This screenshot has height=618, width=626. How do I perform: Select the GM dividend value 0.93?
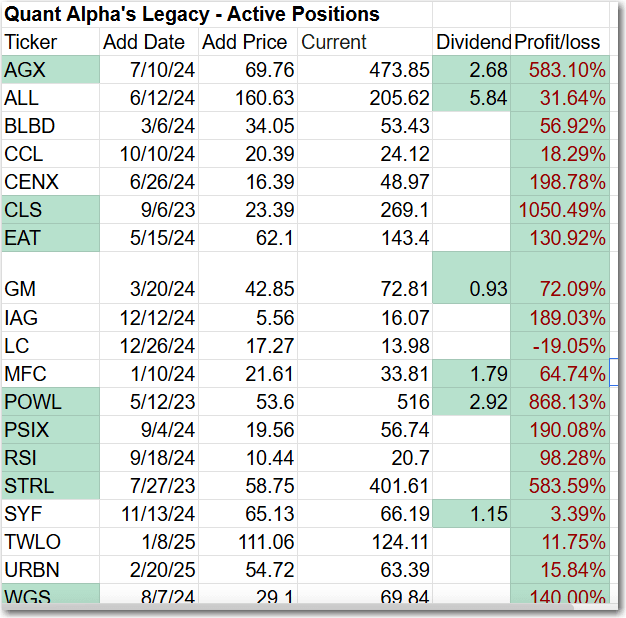tap(471, 290)
